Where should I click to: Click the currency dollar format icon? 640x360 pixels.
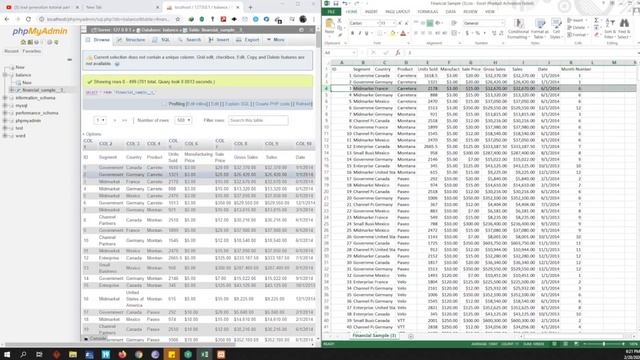tap(467, 33)
